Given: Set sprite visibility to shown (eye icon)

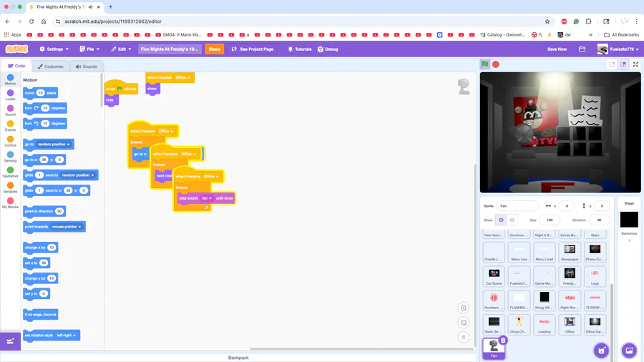Looking at the screenshot, I should click(501, 220).
